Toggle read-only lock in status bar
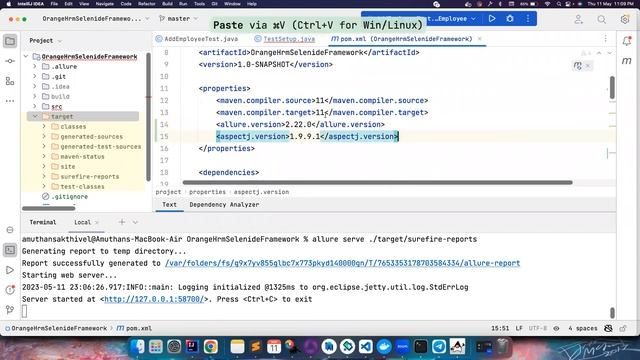640x360 pixels. [x=623, y=328]
